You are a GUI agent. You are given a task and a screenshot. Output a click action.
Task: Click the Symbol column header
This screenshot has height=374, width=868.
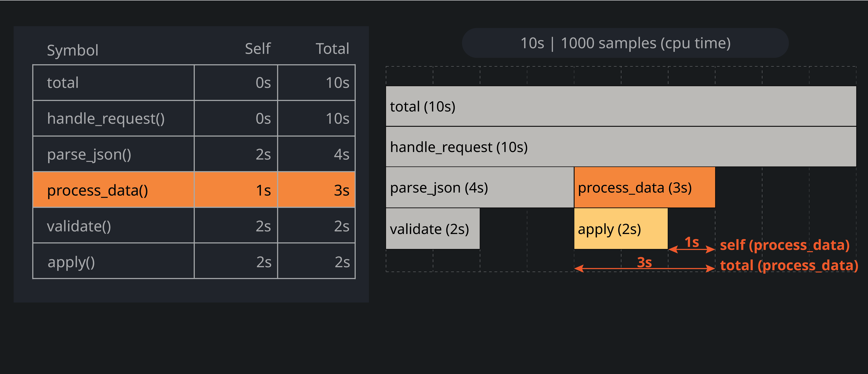(73, 50)
